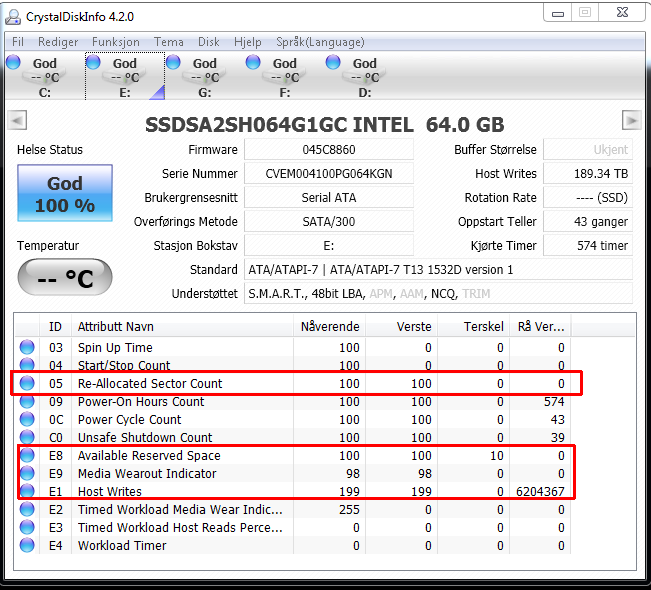
Task: Click Rotation Rate ---- (SSD) field
Action: click(588, 198)
